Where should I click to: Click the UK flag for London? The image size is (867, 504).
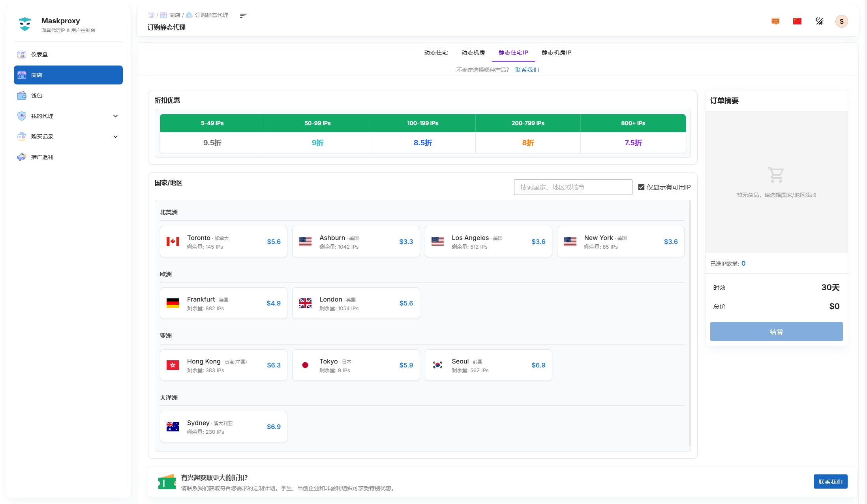pyautogui.click(x=305, y=303)
